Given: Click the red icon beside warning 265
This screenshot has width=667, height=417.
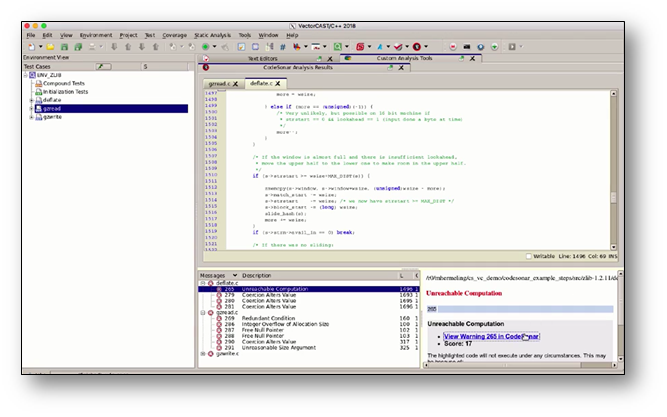Looking at the screenshot, I should (220, 289).
